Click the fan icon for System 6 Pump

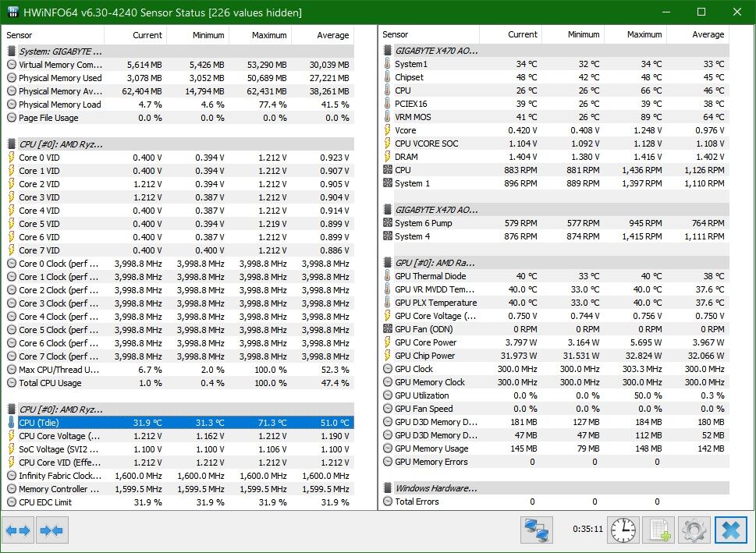tap(387, 223)
